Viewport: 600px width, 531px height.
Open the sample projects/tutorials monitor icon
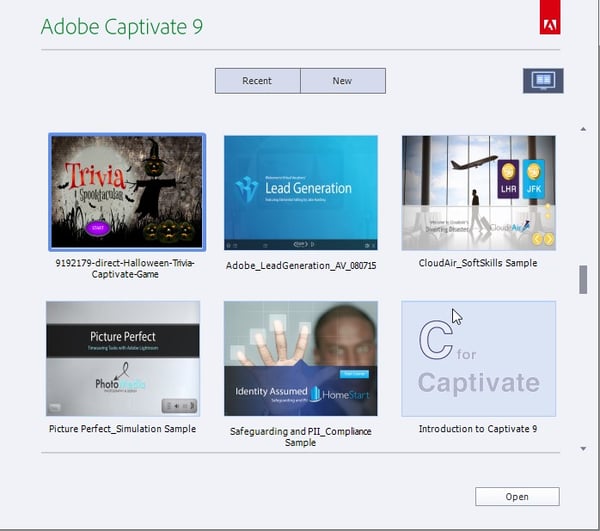(x=543, y=81)
